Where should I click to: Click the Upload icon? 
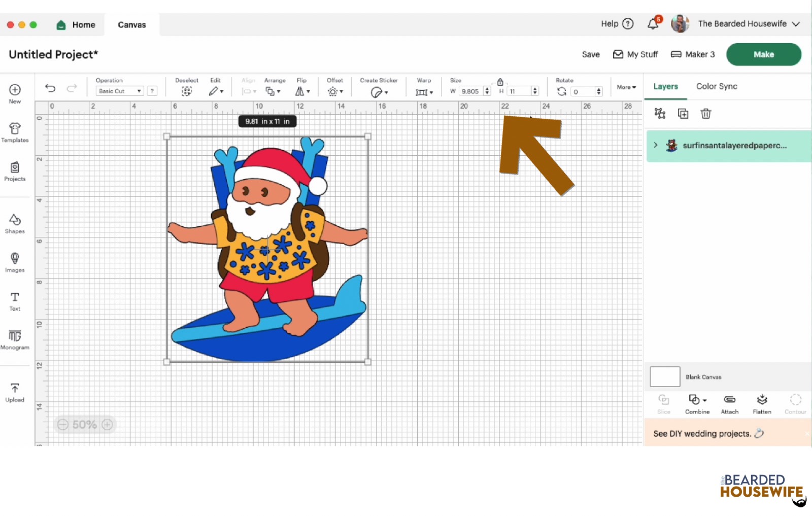tap(15, 392)
